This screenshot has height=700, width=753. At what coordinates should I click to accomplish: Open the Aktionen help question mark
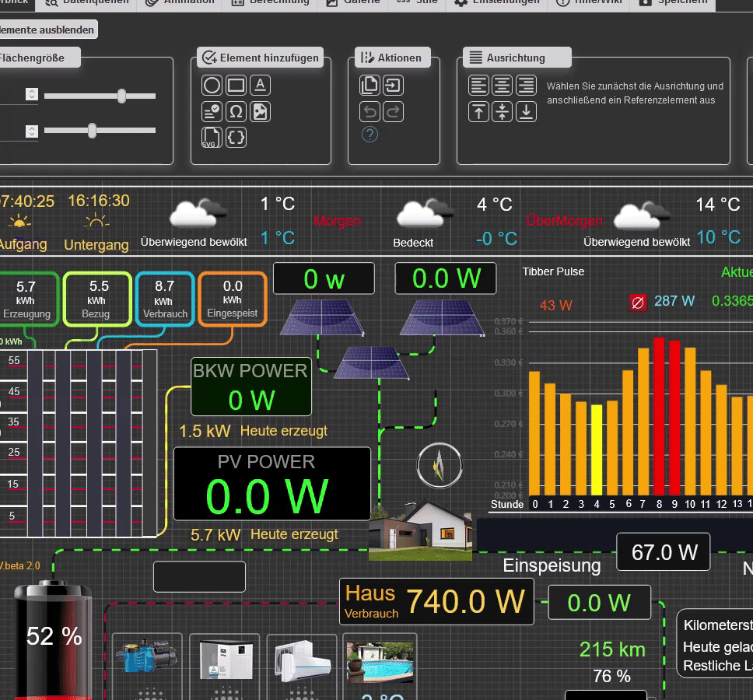tap(370, 135)
